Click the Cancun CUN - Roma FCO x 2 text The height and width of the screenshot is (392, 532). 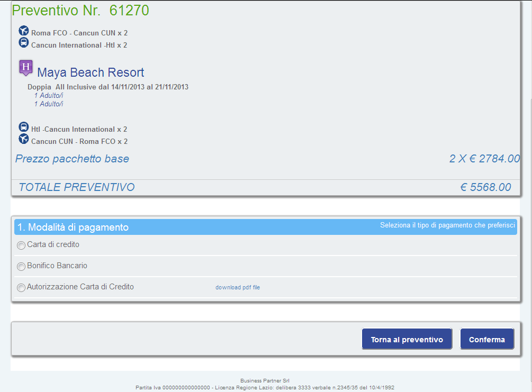pyautogui.click(x=79, y=141)
